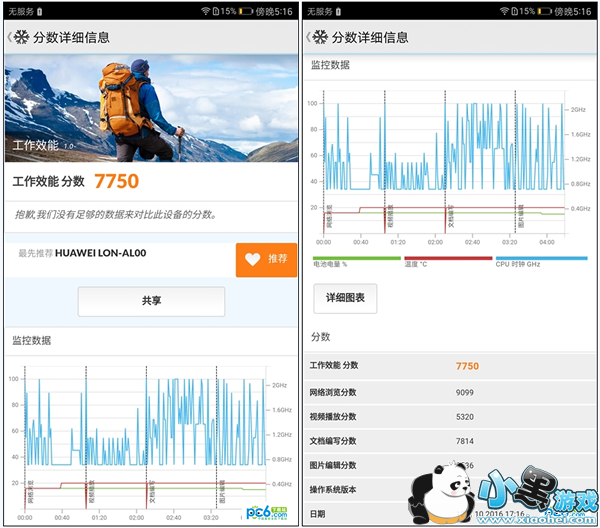
Task: Select the 7750 orange score on left screen
Action: coord(116,181)
